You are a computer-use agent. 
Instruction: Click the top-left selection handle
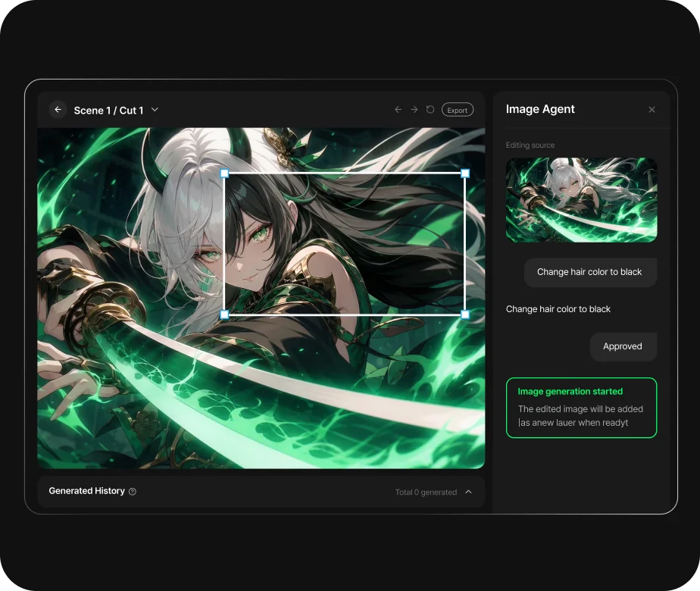[224, 174]
